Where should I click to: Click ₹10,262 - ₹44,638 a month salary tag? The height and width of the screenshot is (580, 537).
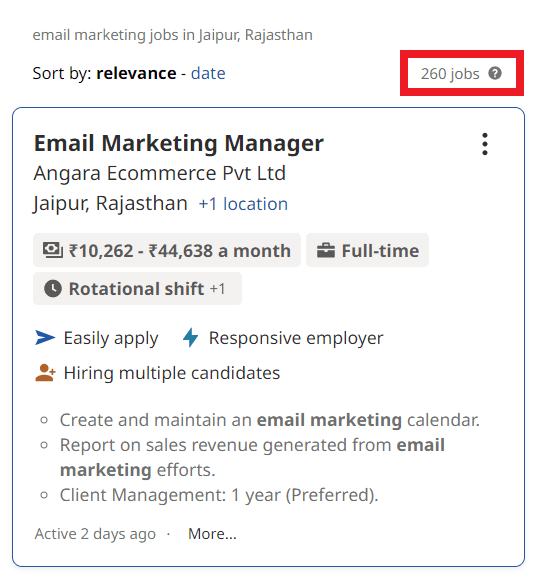(167, 250)
